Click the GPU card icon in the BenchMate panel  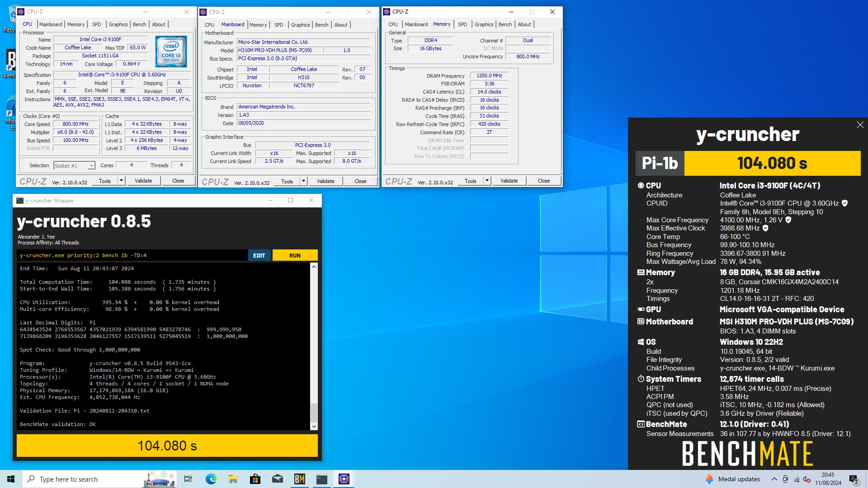[x=641, y=310]
